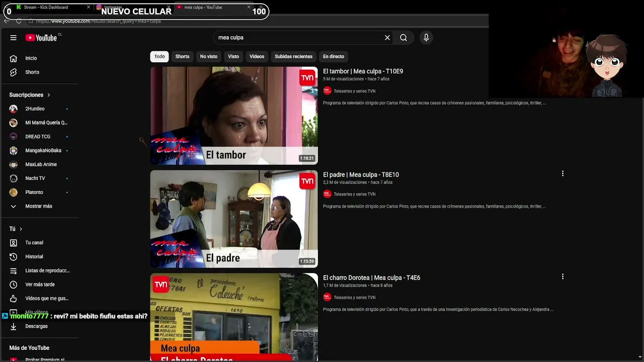
Task: Click the Inicio home icon in sidebar
Action: pyautogui.click(x=14, y=58)
